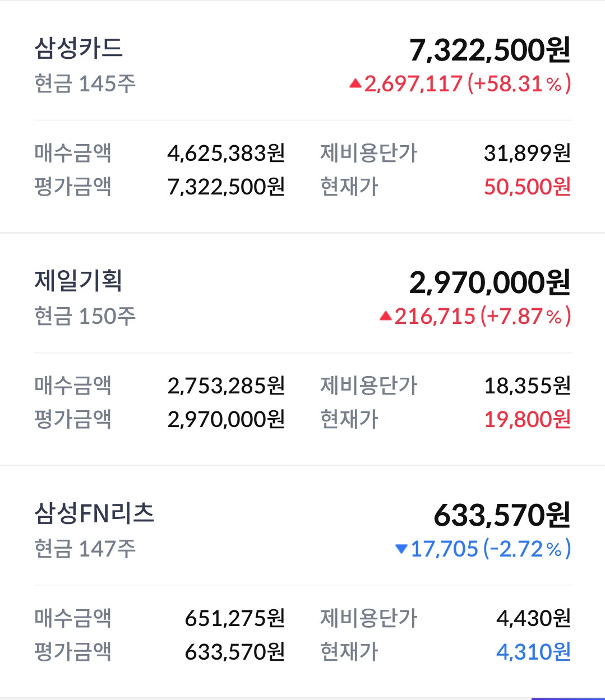Click the 삼성FN리츠 purchase amount 651,275원
Screen dimensions: 605x700
pyautogui.click(x=235, y=618)
